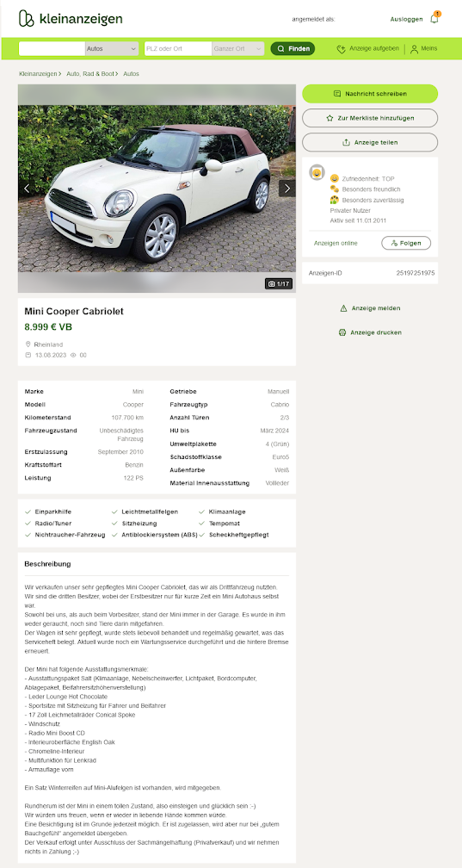
Task: Open the Ganzer Ort radius dropdown
Action: click(238, 49)
